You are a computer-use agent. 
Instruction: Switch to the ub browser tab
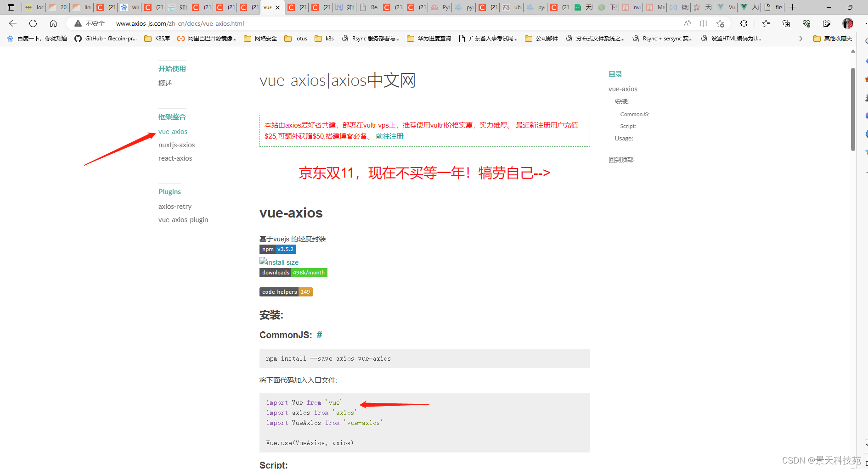click(512, 7)
